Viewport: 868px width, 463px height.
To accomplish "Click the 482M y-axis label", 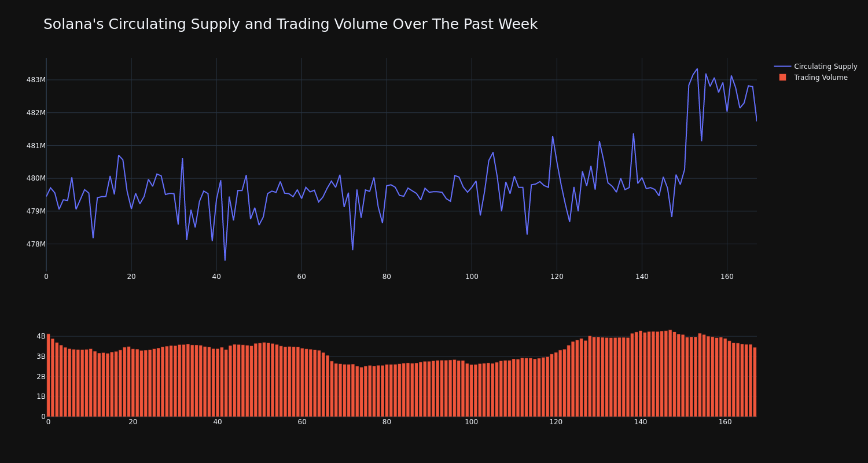I will [x=36, y=113].
